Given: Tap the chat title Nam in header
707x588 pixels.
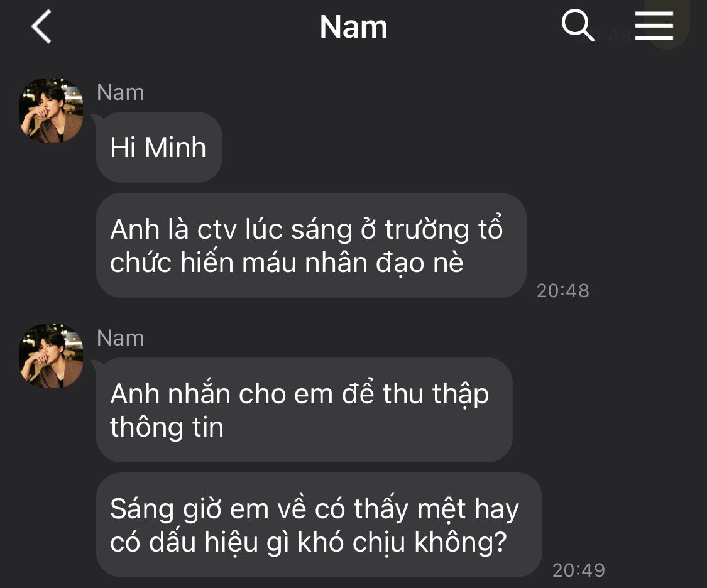Looking at the screenshot, I should [x=353, y=27].
